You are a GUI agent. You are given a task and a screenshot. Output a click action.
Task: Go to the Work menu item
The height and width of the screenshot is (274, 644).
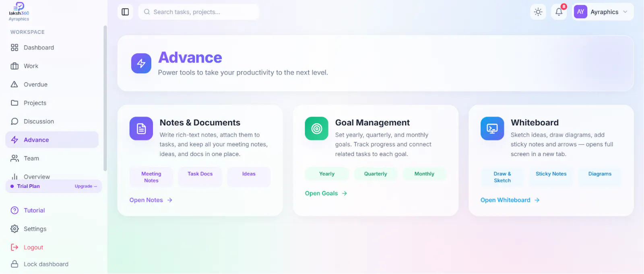52,66
